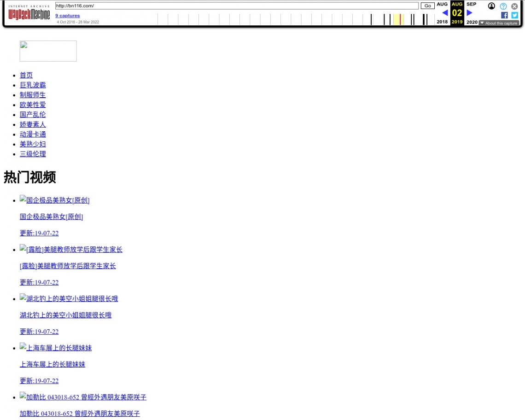Share capture on Twitter
Screen dimensions: 525x420
click(514, 15)
